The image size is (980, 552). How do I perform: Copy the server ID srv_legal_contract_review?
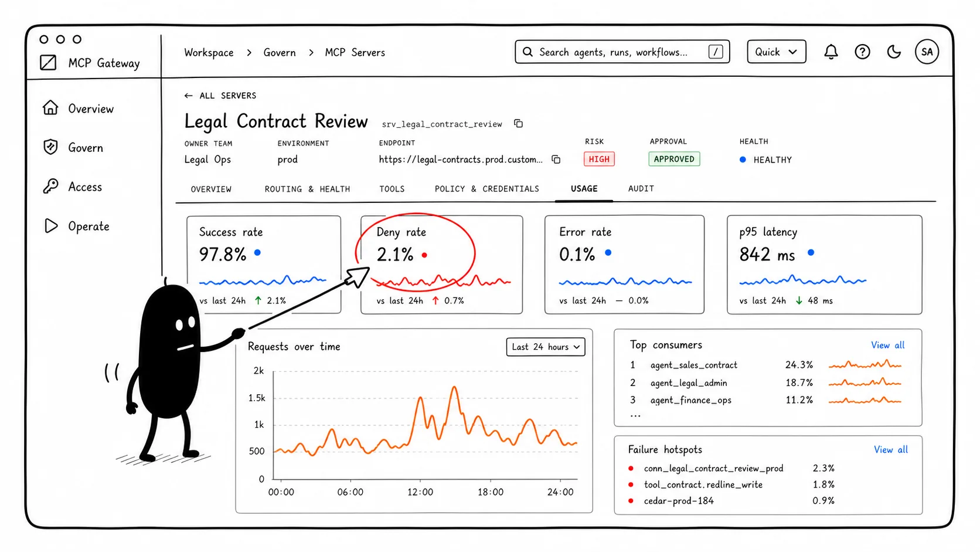(x=518, y=123)
